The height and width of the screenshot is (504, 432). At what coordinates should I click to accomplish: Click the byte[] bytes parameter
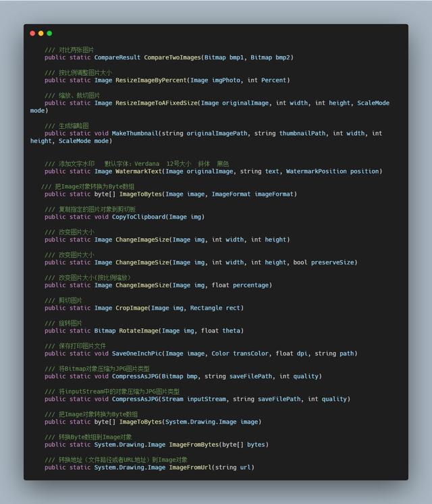pyautogui.click(x=244, y=445)
